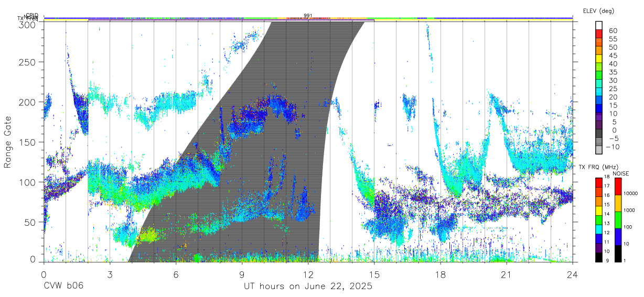Click the 20 label on the ELEV scale
Image resolution: width=644 pixels, height=297 pixels.
point(612,97)
